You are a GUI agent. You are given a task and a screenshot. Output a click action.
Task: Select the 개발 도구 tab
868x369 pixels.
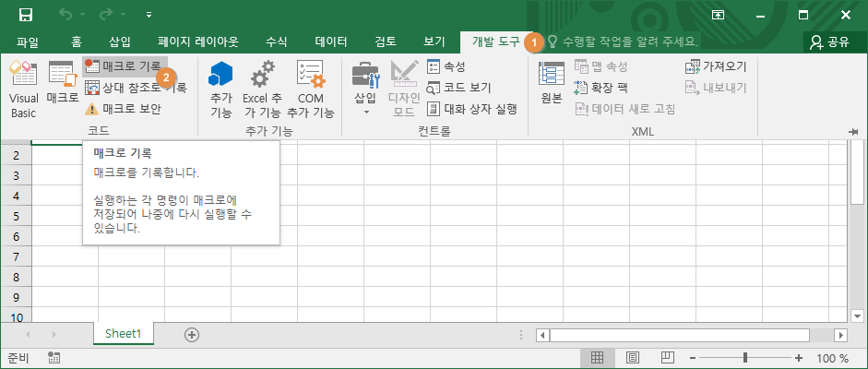pyautogui.click(x=495, y=42)
